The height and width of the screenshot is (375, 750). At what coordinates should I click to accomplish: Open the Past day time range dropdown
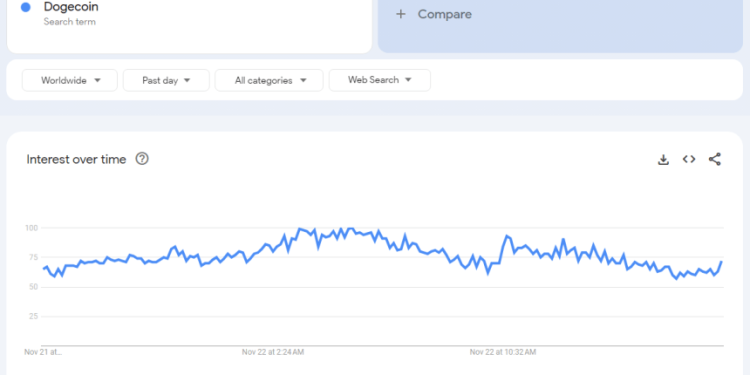click(166, 80)
